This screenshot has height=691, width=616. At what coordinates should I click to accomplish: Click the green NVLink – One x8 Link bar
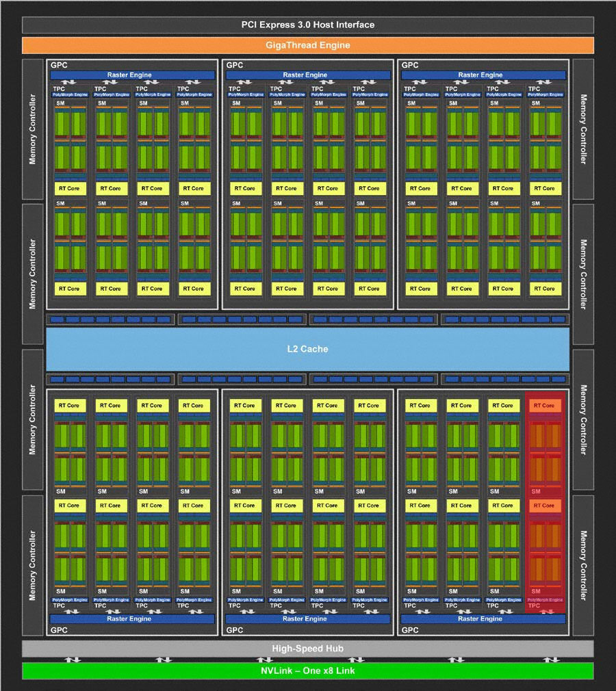308,670
